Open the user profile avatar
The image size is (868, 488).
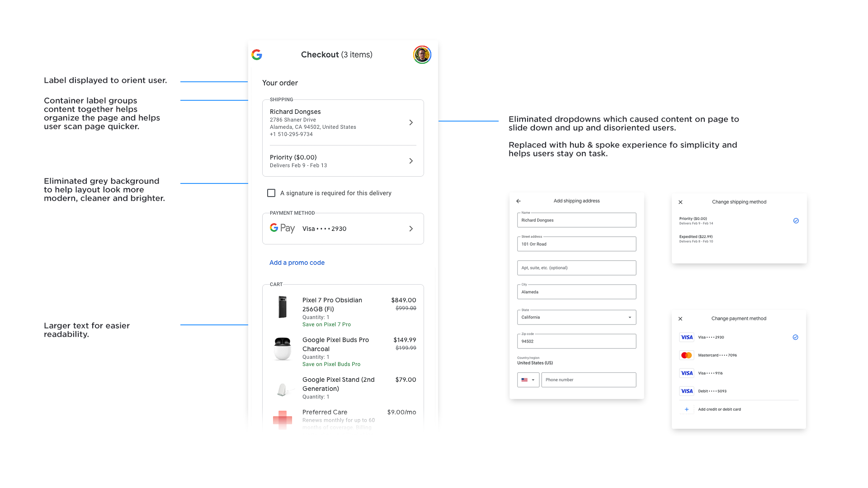422,55
